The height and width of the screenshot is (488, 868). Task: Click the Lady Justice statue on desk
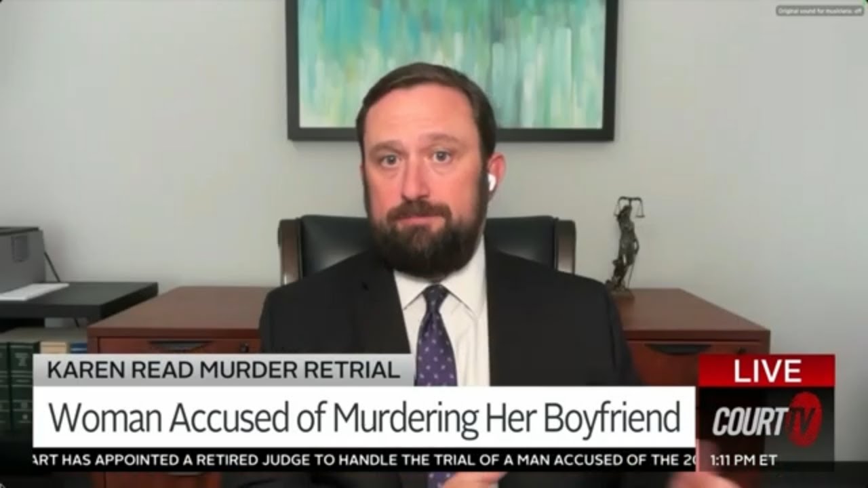coord(625,245)
